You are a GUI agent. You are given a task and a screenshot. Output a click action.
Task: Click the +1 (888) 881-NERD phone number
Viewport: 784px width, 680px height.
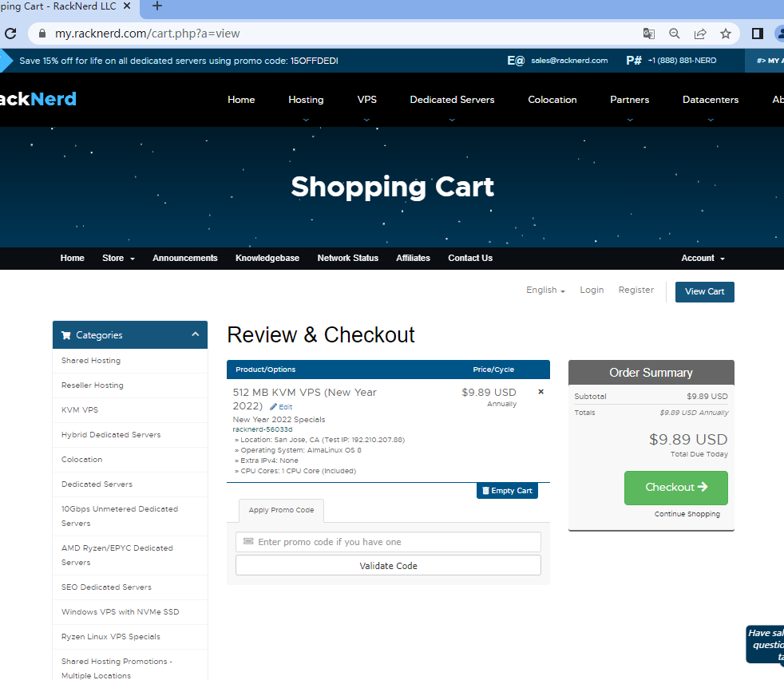pos(682,61)
